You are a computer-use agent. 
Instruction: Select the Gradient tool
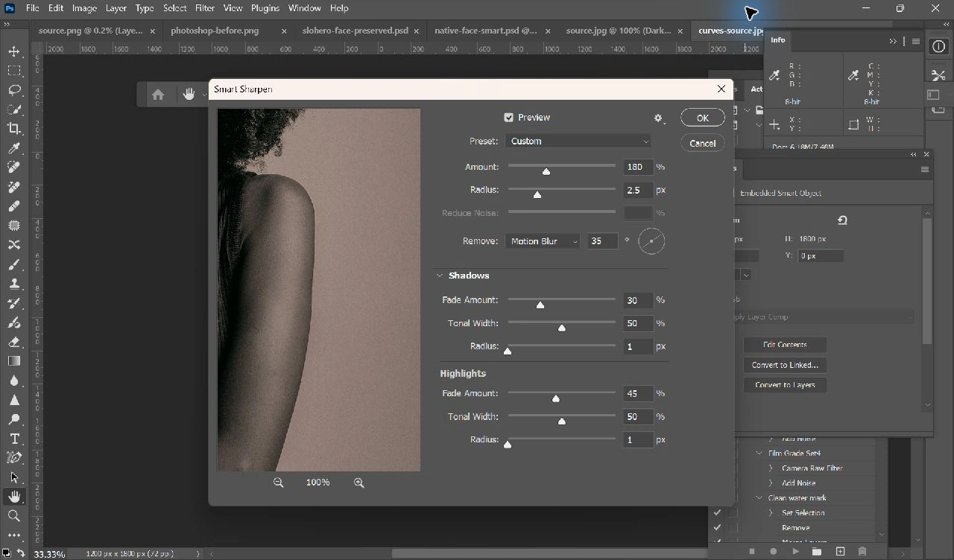(14, 361)
